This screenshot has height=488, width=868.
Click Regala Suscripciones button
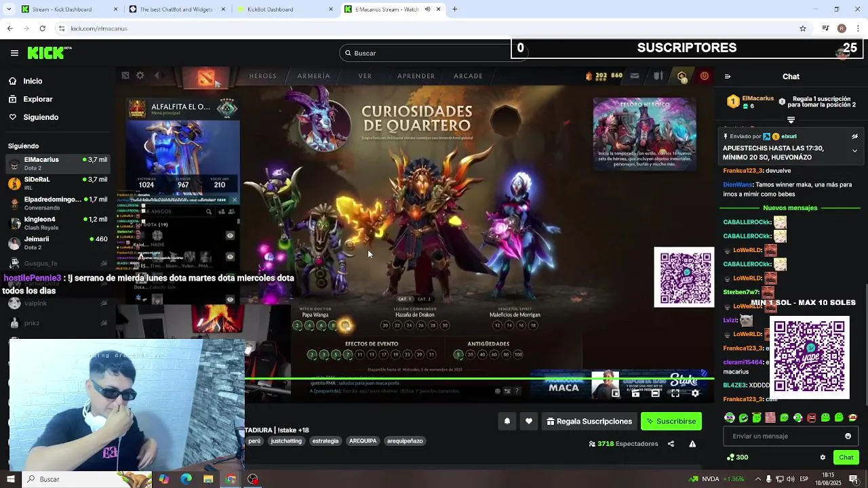tap(589, 421)
